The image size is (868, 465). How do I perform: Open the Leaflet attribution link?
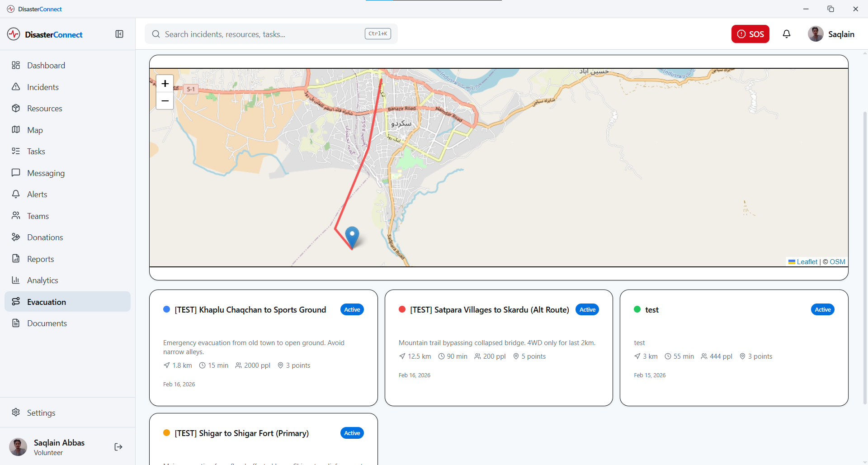(807, 262)
